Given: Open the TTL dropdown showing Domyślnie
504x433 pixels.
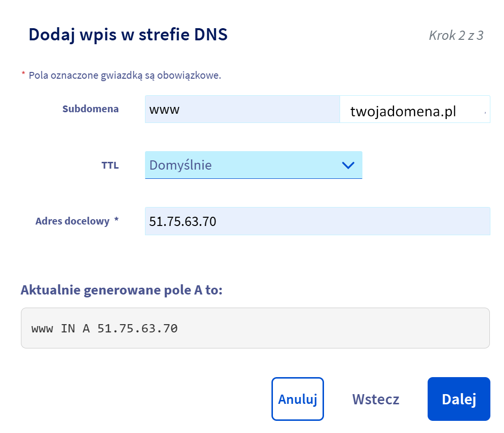Looking at the screenshot, I should tap(243, 165).
